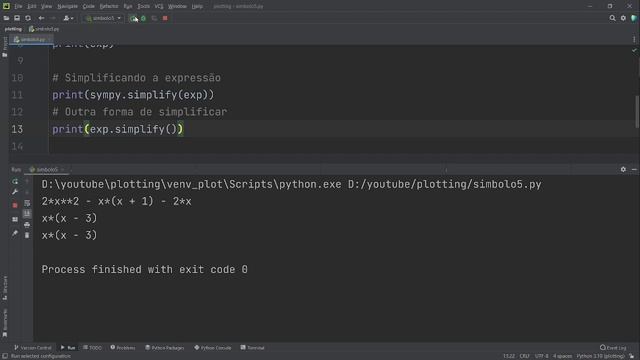Open the Help menu
This screenshot has height=360, width=640.
pyautogui.click(x=197, y=6)
